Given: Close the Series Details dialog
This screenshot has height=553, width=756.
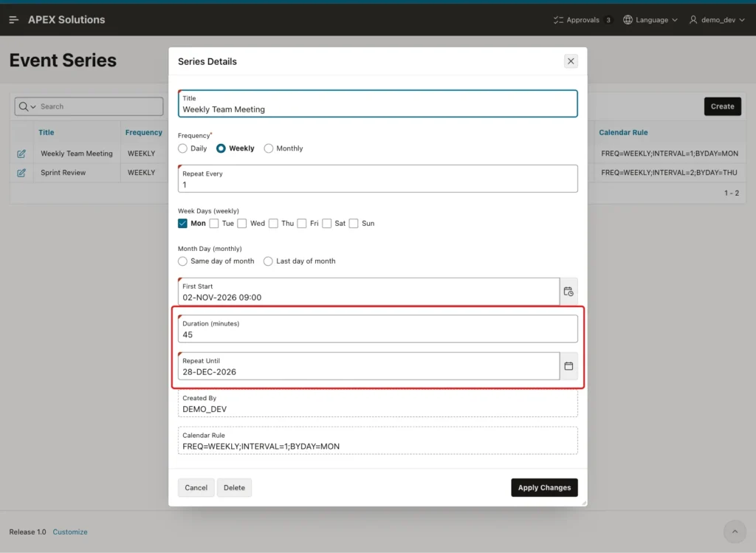Looking at the screenshot, I should coord(571,61).
